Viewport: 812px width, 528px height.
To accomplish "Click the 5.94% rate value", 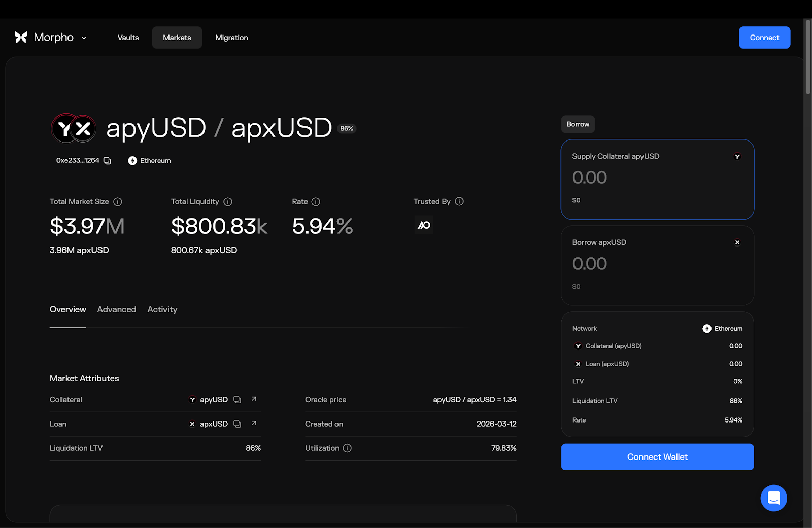I will pos(322,226).
